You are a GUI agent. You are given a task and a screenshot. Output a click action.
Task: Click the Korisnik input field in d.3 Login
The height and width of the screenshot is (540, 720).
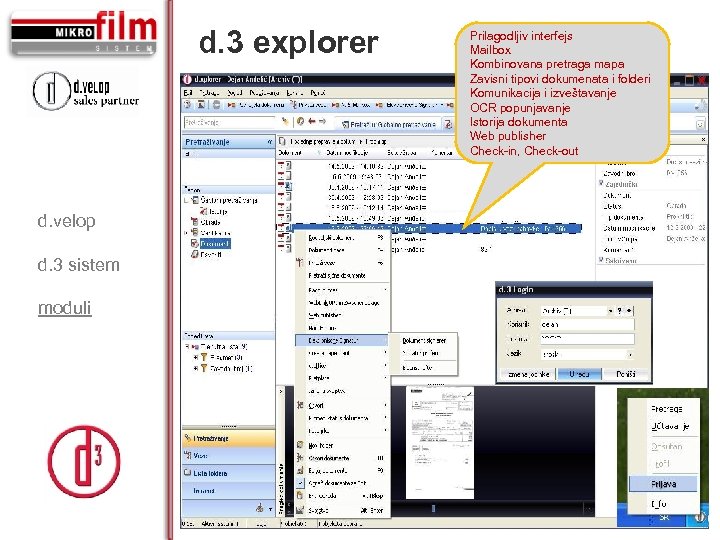587,325
